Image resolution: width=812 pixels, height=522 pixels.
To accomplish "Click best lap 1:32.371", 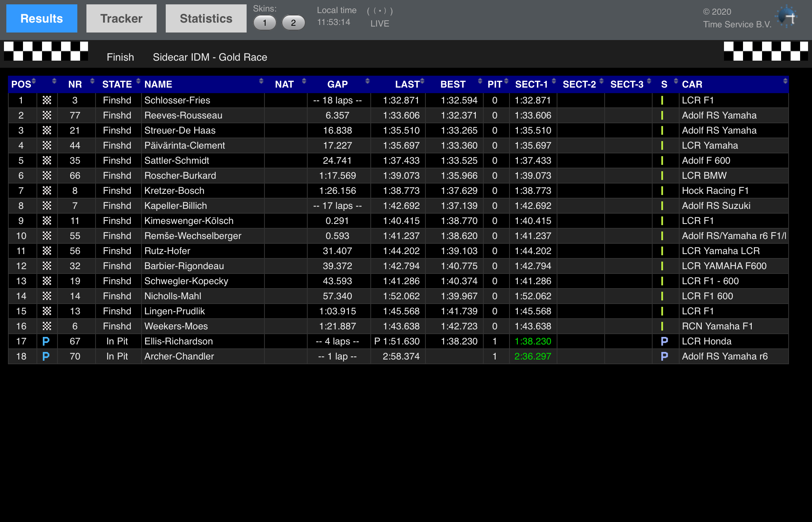I will coord(459,115).
